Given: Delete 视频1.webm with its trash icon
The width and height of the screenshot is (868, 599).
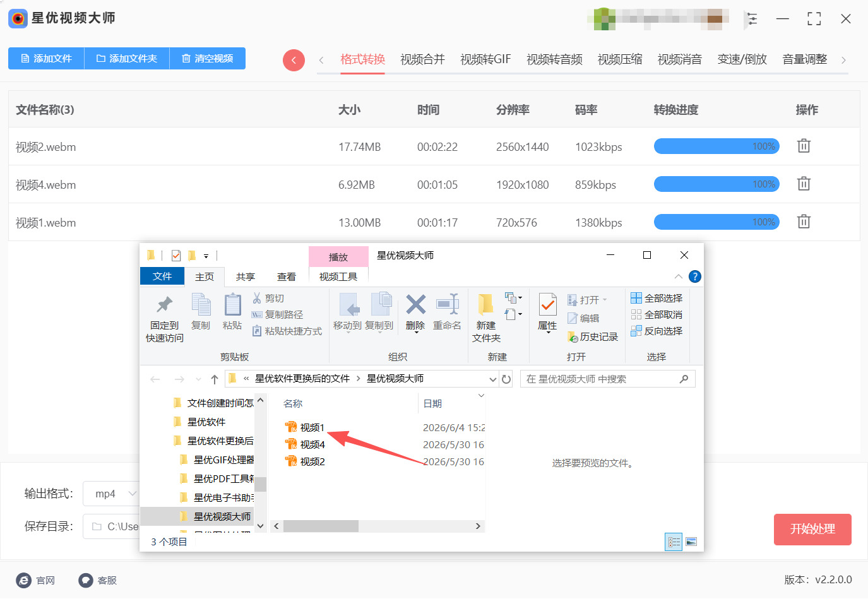Looking at the screenshot, I should pos(804,222).
